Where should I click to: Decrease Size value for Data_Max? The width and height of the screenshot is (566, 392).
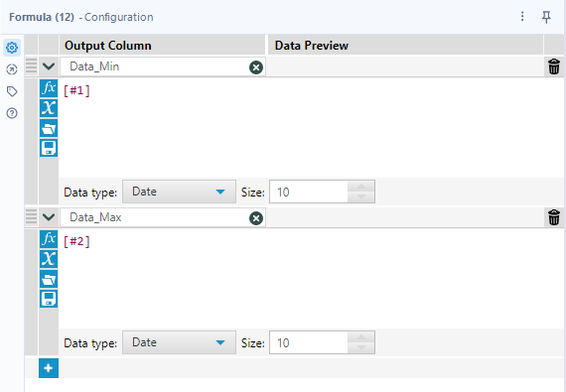click(x=361, y=347)
